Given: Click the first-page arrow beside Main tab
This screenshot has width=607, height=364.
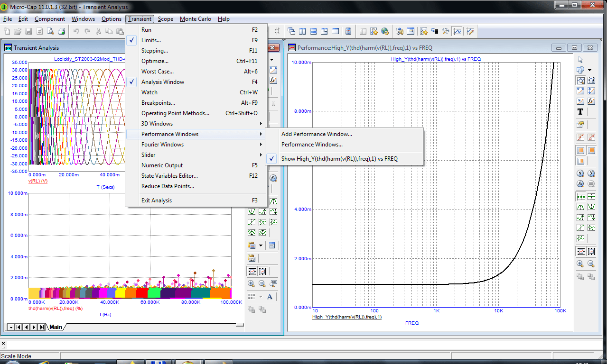Looking at the screenshot, I should click(x=19, y=327).
